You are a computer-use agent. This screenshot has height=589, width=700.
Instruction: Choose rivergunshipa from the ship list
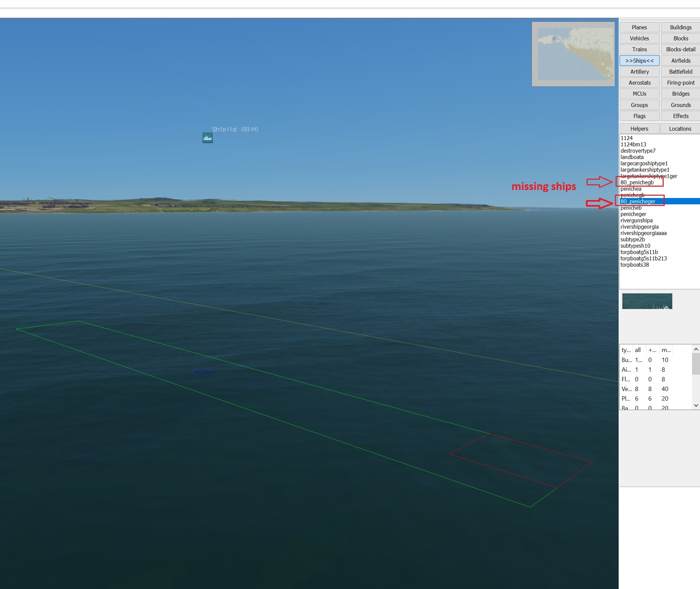[636, 220]
